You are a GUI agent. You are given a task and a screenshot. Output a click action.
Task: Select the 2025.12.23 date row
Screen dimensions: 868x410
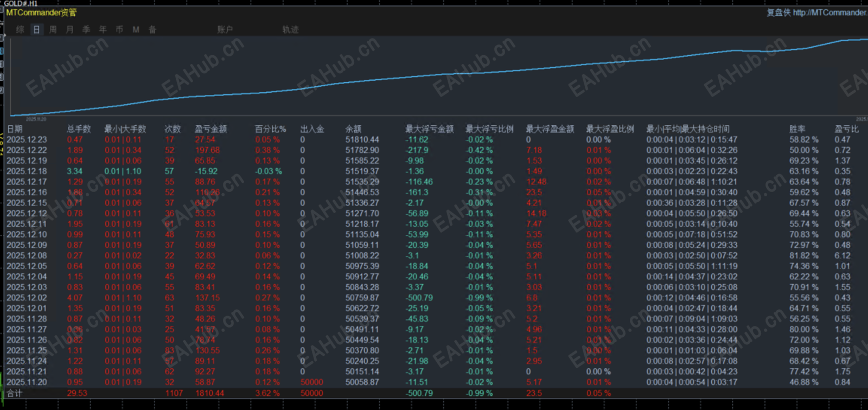pyautogui.click(x=27, y=140)
